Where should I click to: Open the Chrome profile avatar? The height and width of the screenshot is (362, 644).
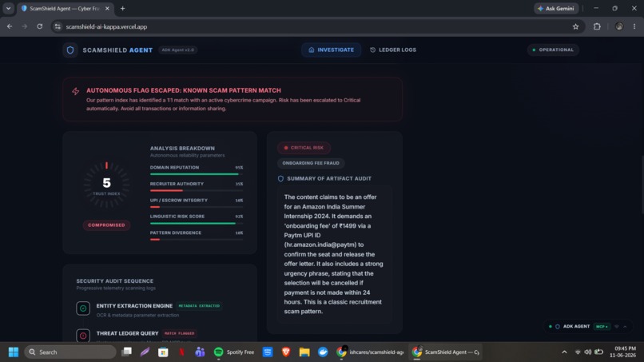pyautogui.click(x=619, y=26)
